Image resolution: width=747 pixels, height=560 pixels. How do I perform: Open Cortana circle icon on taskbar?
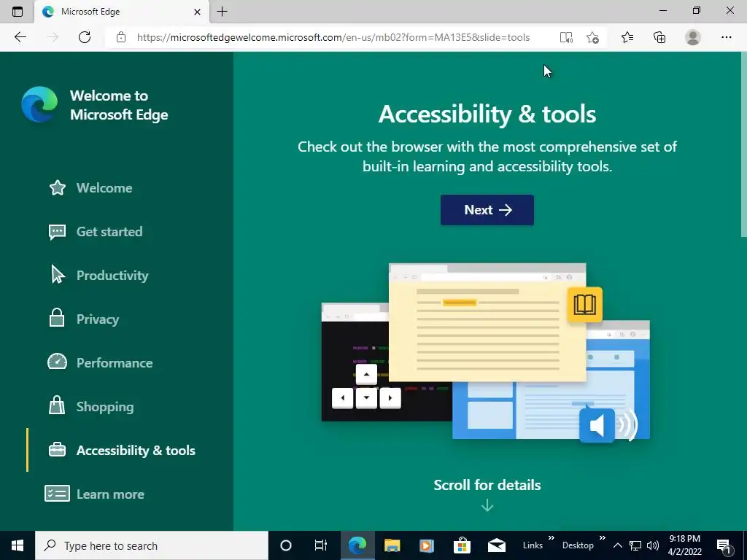[x=286, y=545]
